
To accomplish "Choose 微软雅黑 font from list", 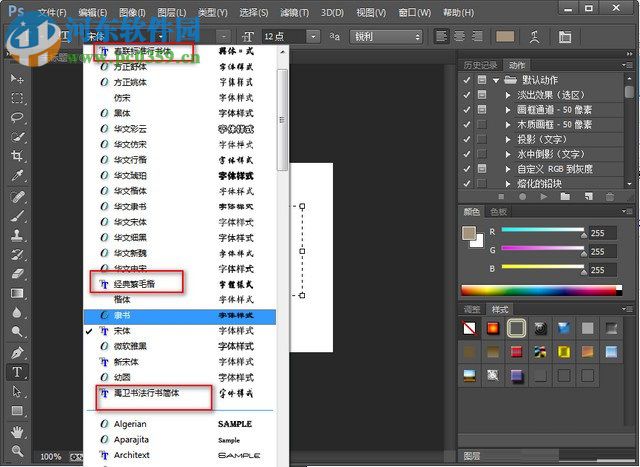I will pyautogui.click(x=180, y=346).
